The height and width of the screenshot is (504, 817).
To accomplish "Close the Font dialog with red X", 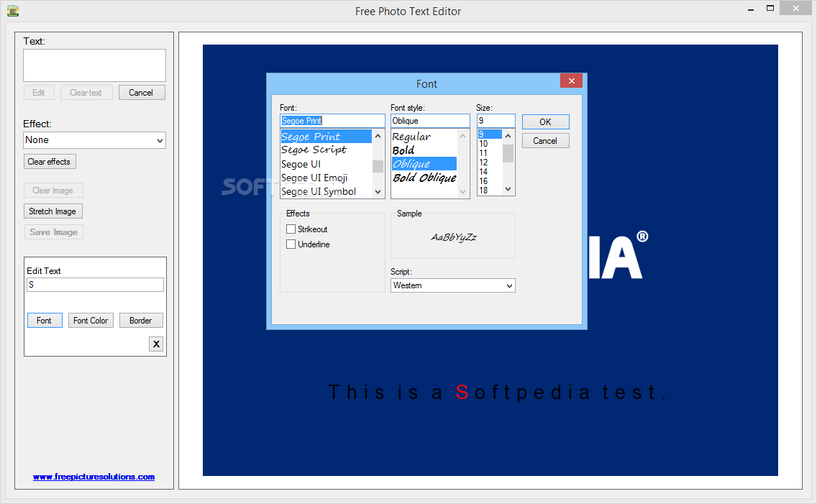I will [572, 81].
